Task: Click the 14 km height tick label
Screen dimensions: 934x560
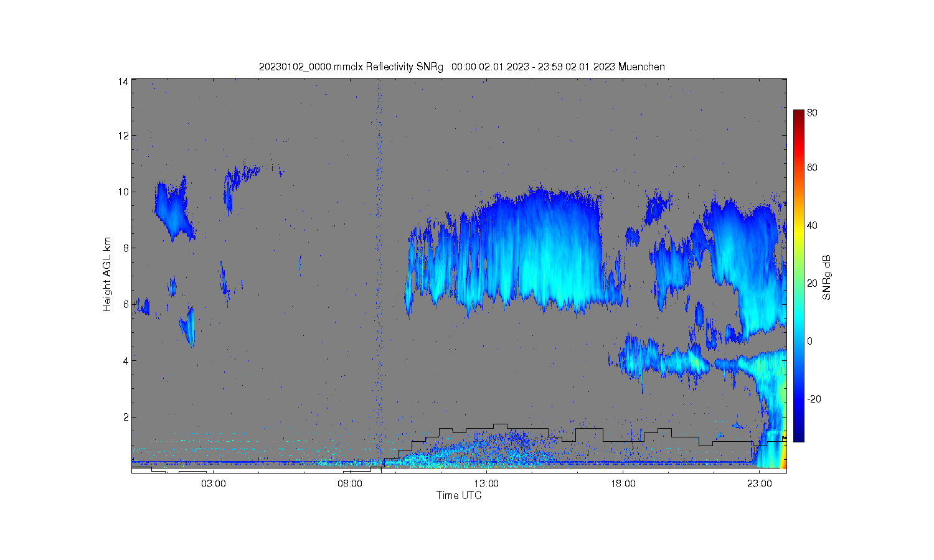Action: coord(124,82)
